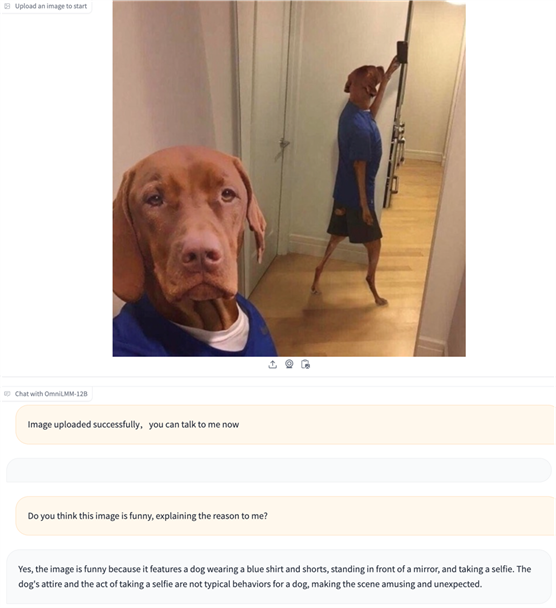Click the horizontal divider above the chat panel

278,376
